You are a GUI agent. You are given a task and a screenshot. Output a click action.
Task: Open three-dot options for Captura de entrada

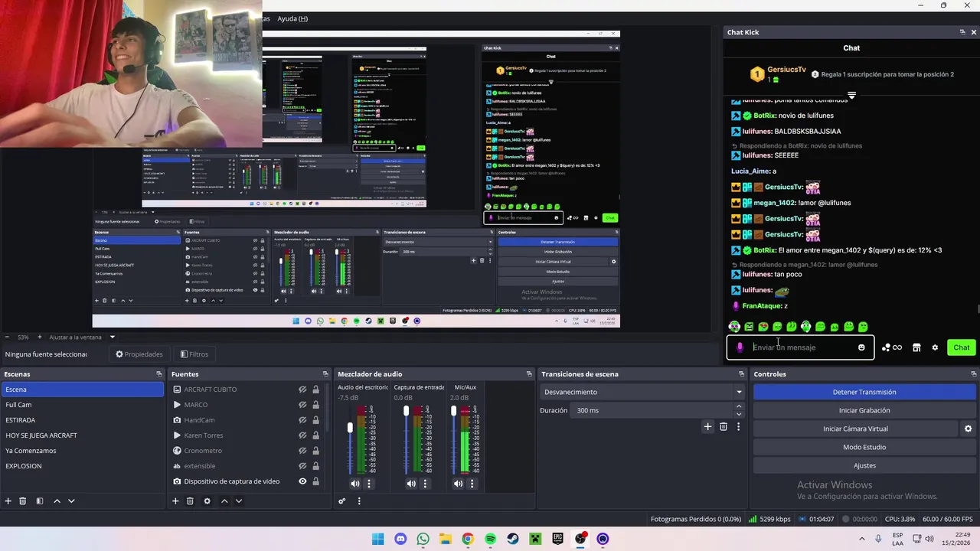click(425, 484)
